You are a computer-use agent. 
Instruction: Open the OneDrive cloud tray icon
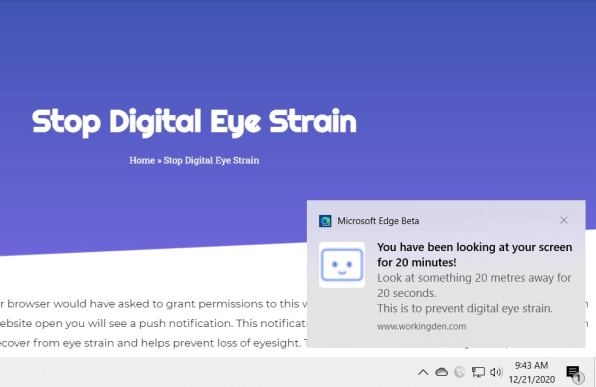[441, 372]
